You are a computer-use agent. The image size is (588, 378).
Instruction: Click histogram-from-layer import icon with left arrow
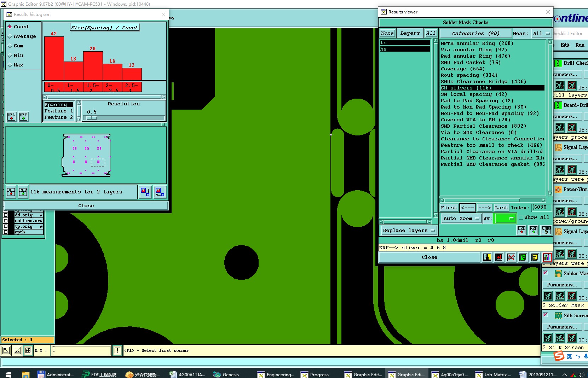pos(160,192)
